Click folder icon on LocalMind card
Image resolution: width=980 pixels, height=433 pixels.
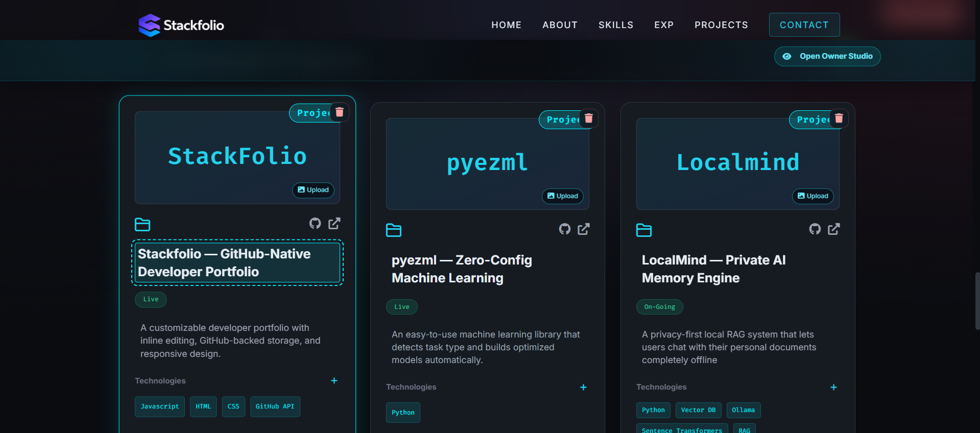point(644,230)
